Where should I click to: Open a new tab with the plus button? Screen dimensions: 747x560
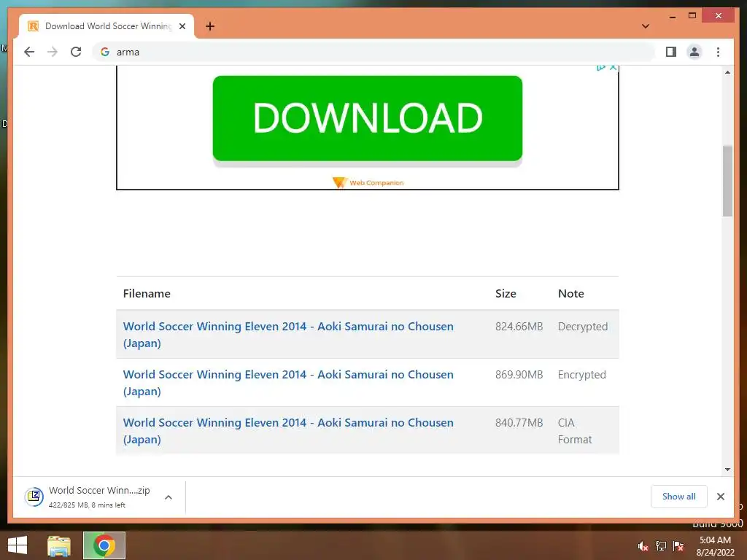[x=210, y=26]
